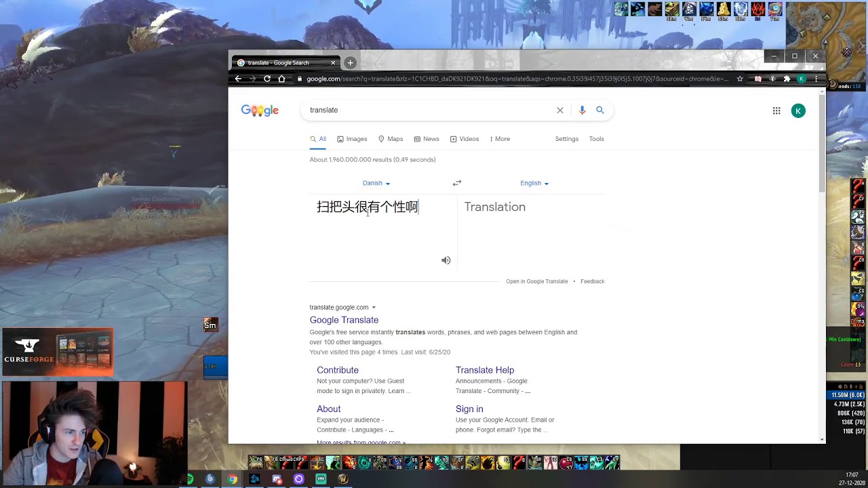The height and width of the screenshot is (488, 868).
Task: Open Chrome home page icon
Action: (x=281, y=79)
